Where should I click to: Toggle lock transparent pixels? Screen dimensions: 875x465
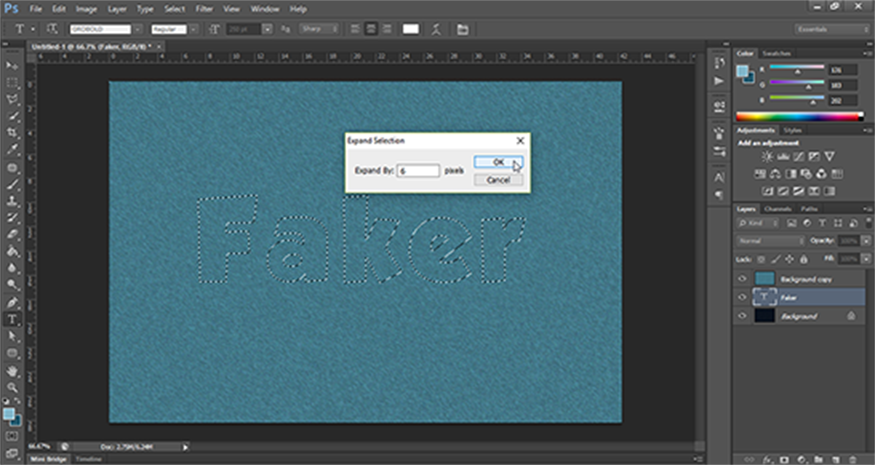point(761,260)
